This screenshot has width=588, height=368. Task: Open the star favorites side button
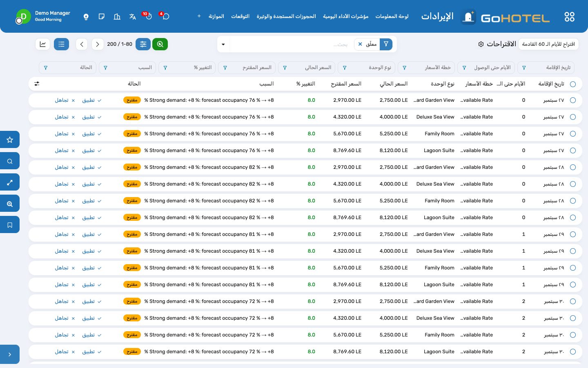10,140
